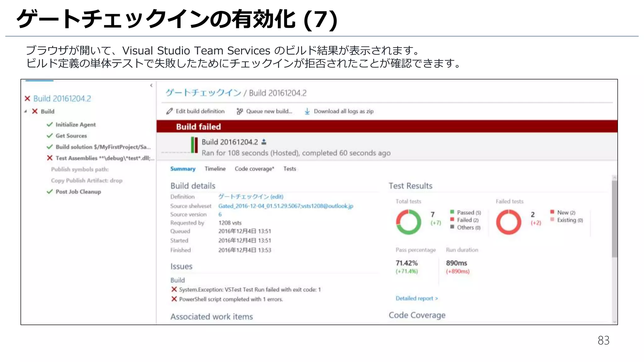This screenshot has width=644, height=362.
Task: Open Build 20161204.2 in the left tree
Action: (x=62, y=99)
